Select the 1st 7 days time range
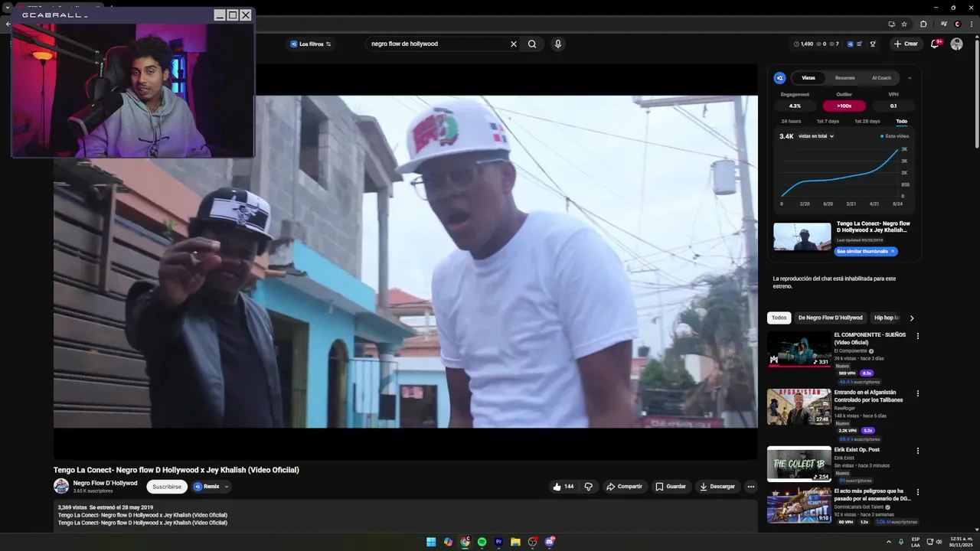Screen dimensions: 980x551 click(x=828, y=121)
